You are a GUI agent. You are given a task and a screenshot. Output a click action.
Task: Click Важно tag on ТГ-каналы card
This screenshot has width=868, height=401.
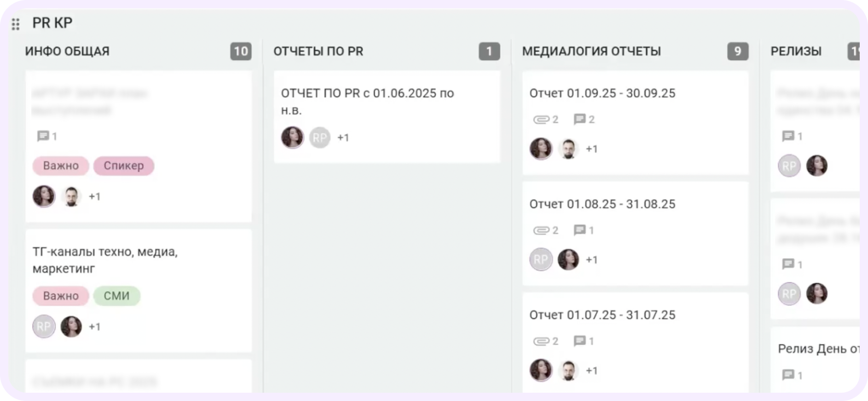(x=61, y=296)
